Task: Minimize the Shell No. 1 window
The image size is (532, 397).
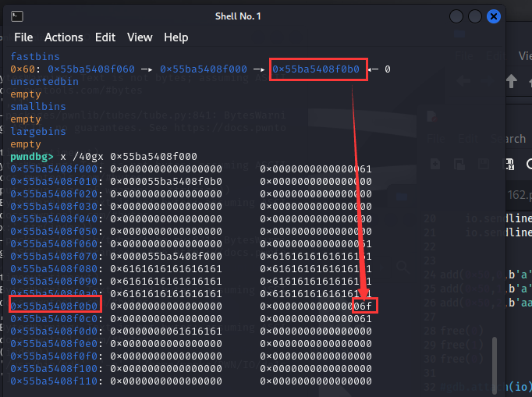Action: coord(456,16)
